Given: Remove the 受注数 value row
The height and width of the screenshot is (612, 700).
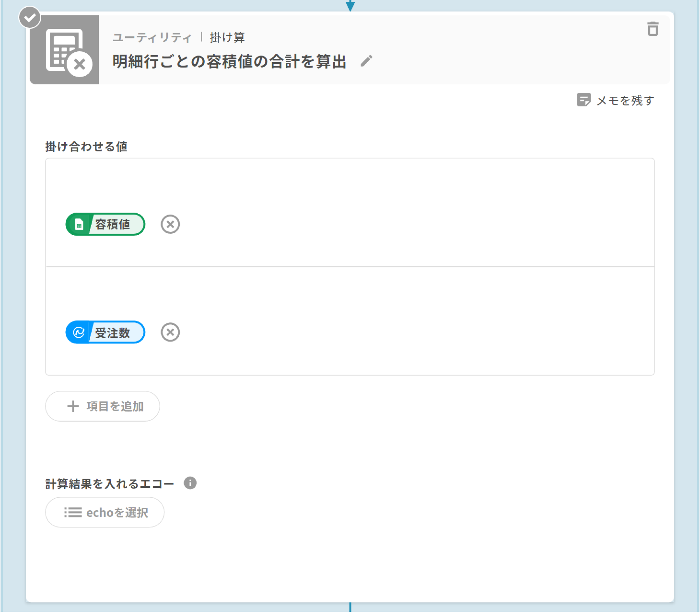Looking at the screenshot, I should [170, 332].
